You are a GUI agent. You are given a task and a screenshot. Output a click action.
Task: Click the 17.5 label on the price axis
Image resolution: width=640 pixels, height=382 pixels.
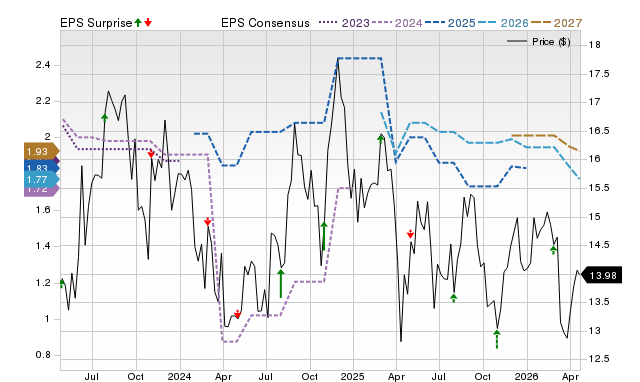(x=599, y=74)
